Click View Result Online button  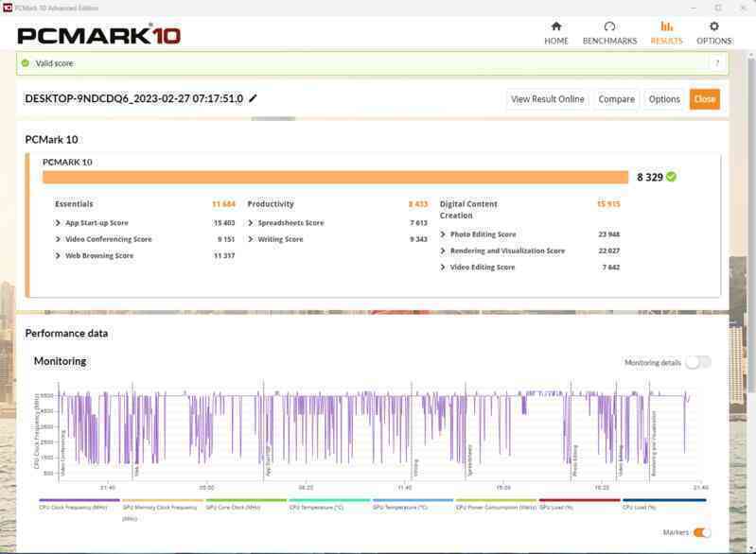[547, 99]
